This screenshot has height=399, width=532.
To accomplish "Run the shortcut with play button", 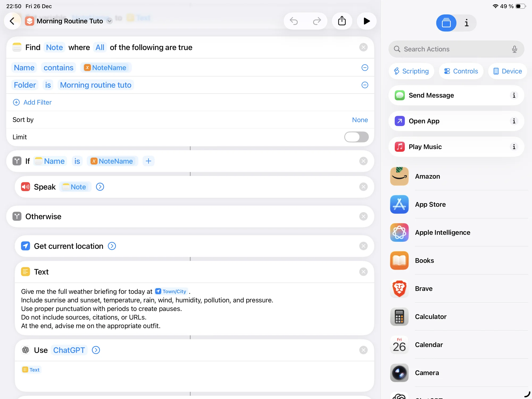I will (367, 21).
